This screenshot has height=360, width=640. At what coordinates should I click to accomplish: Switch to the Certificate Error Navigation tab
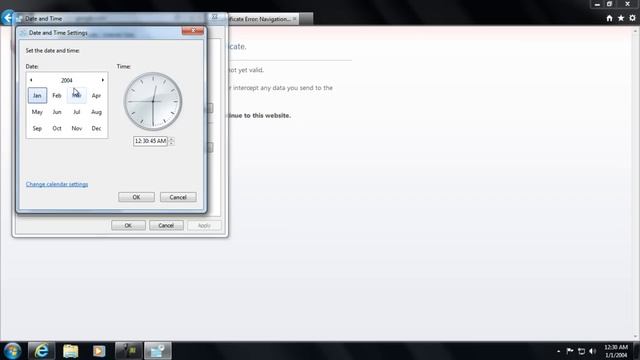[x=260, y=19]
